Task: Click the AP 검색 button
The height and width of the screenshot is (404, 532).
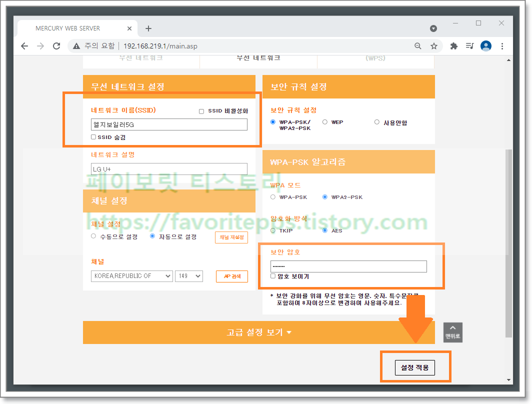Action: click(x=232, y=276)
